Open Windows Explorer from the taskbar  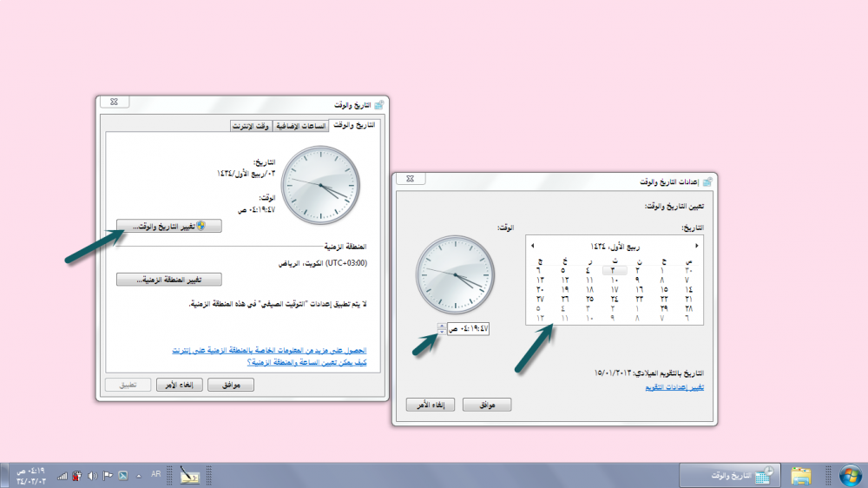pos(801,475)
